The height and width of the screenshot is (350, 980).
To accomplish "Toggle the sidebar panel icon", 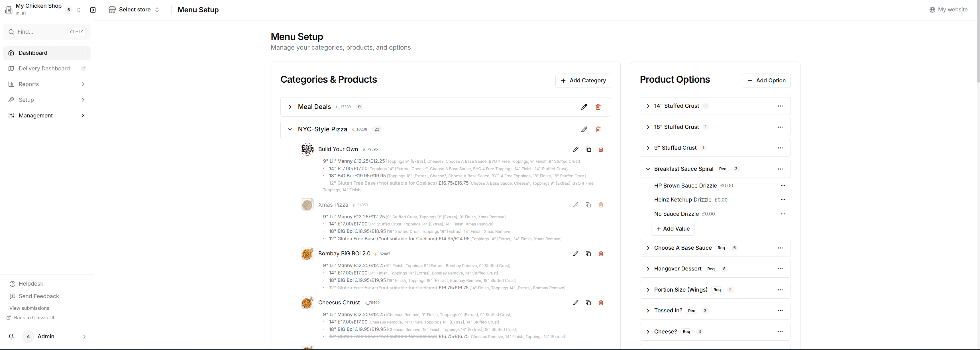I will [93, 10].
